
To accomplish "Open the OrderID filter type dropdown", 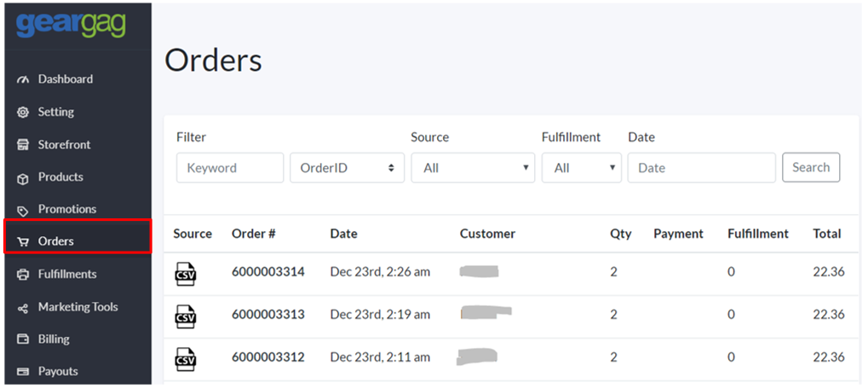I will (x=347, y=168).
